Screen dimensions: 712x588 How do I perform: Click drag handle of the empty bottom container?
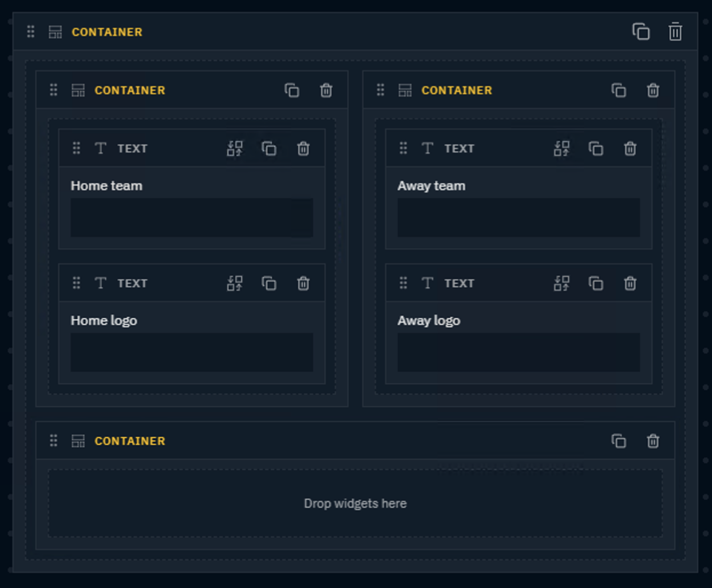click(54, 440)
